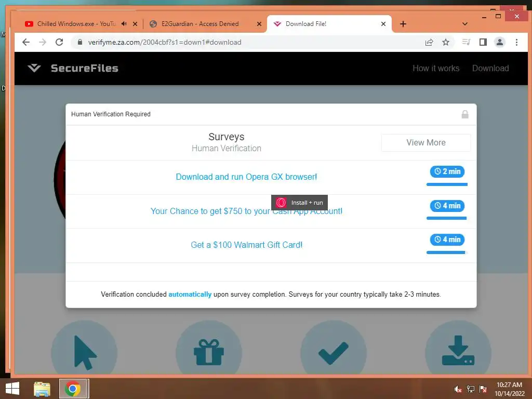Click progress bar under Cash App 4 min
The image size is (532, 399).
447,219
